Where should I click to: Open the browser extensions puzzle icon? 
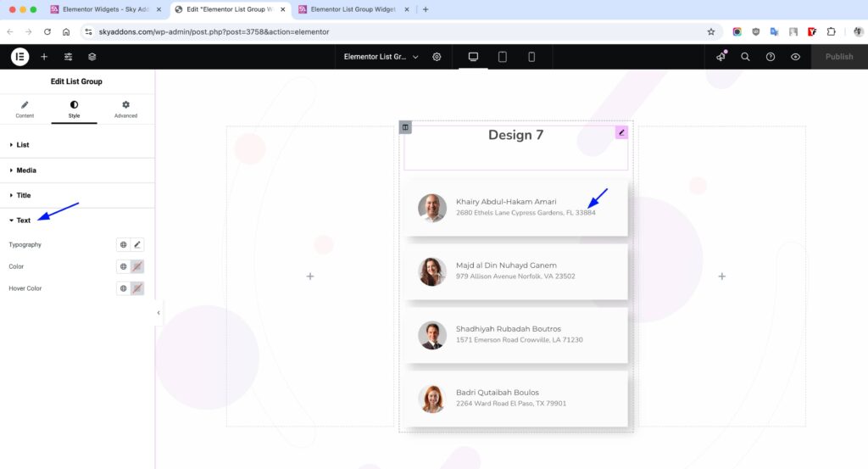point(831,31)
